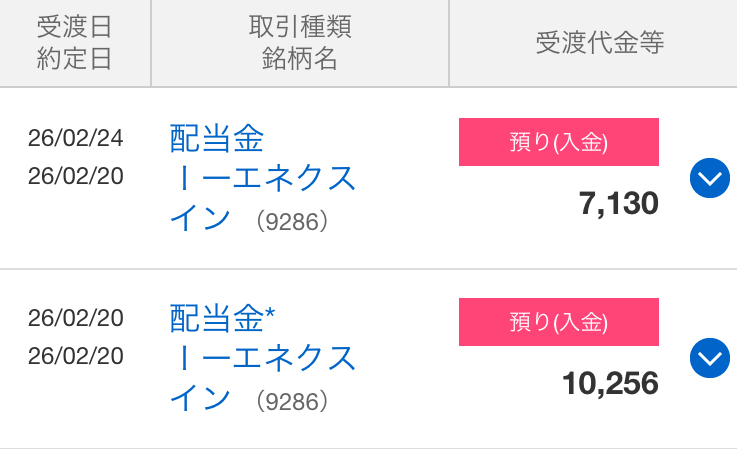Image resolution: width=737 pixels, height=449 pixels.
Task: Click the 取引種類 header label
Action: (300, 25)
